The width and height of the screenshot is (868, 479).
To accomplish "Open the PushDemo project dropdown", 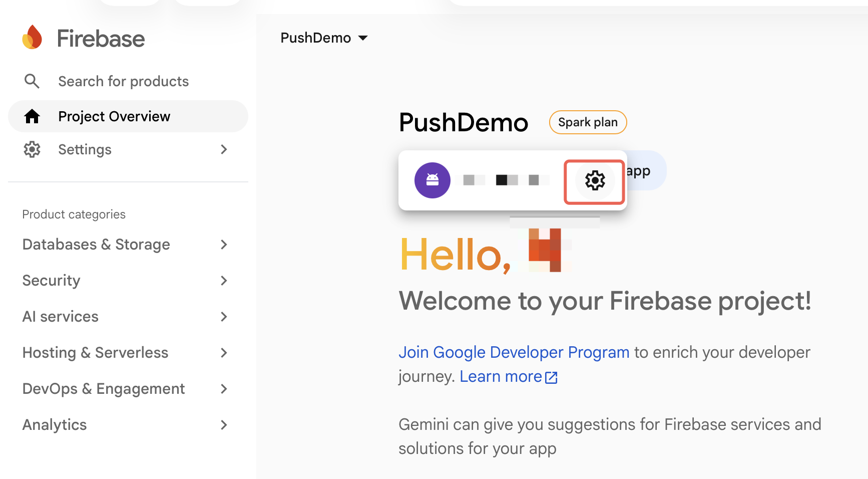I will [x=324, y=38].
